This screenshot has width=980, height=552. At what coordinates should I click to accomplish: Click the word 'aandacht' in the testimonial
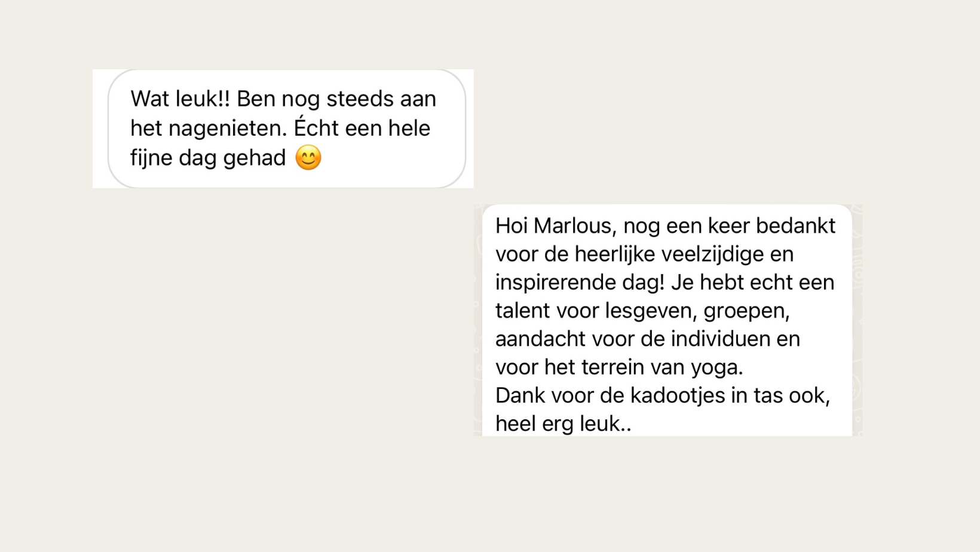pos(540,339)
